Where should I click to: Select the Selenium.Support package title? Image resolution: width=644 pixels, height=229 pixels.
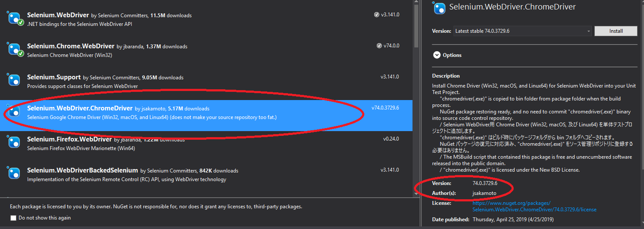tap(54, 77)
